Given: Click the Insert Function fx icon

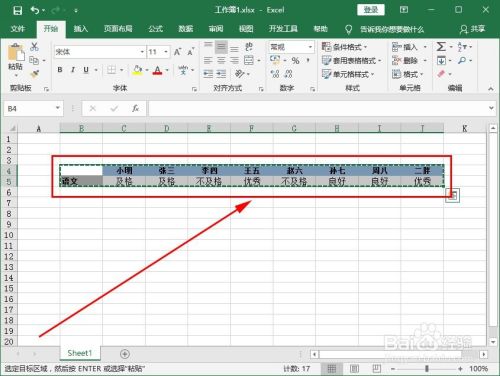Looking at the screenshot, I should (x=135, y=108).
